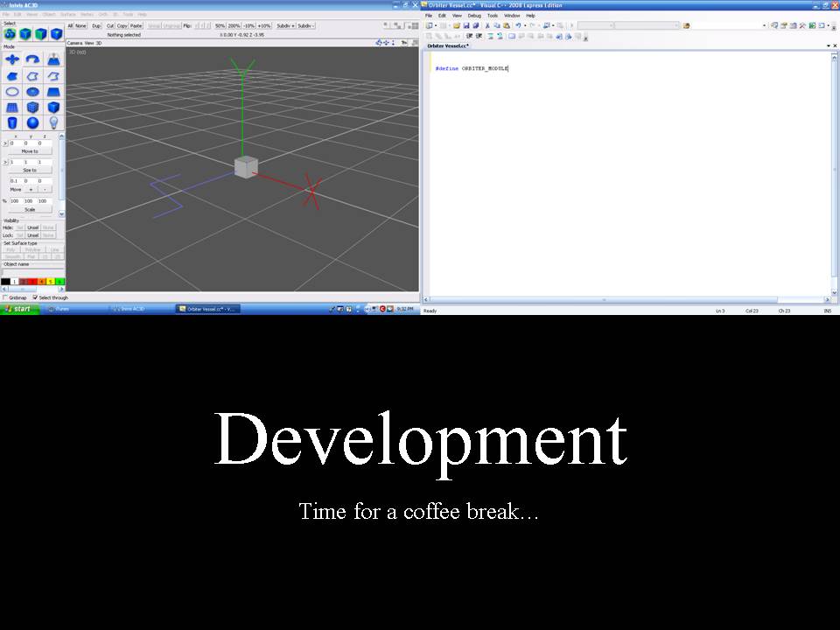
Task: Select the Rotate mode tool in AC3D
Action: (32, 59)
